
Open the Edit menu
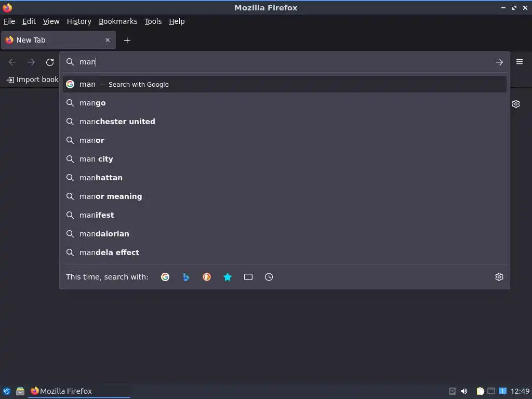tap(29, 21)
